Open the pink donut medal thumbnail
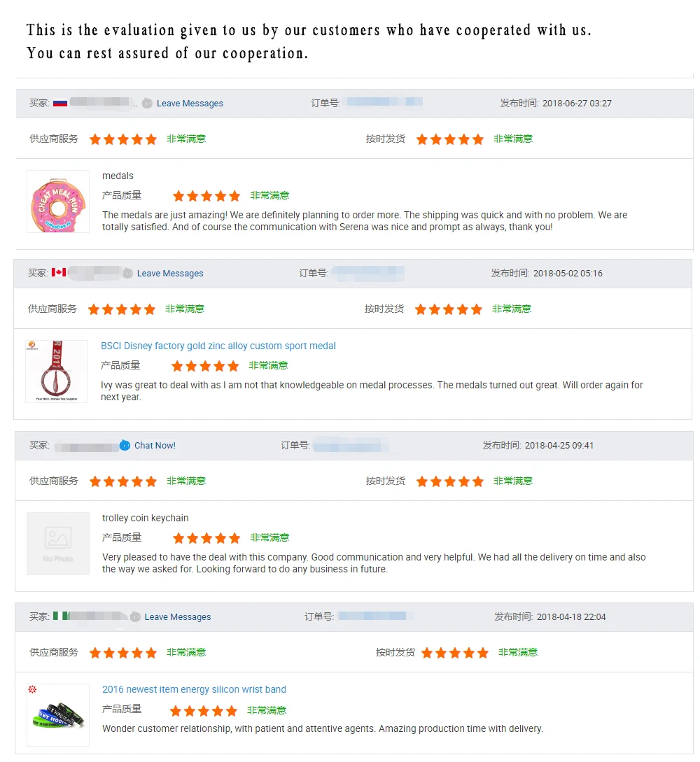 58,202
